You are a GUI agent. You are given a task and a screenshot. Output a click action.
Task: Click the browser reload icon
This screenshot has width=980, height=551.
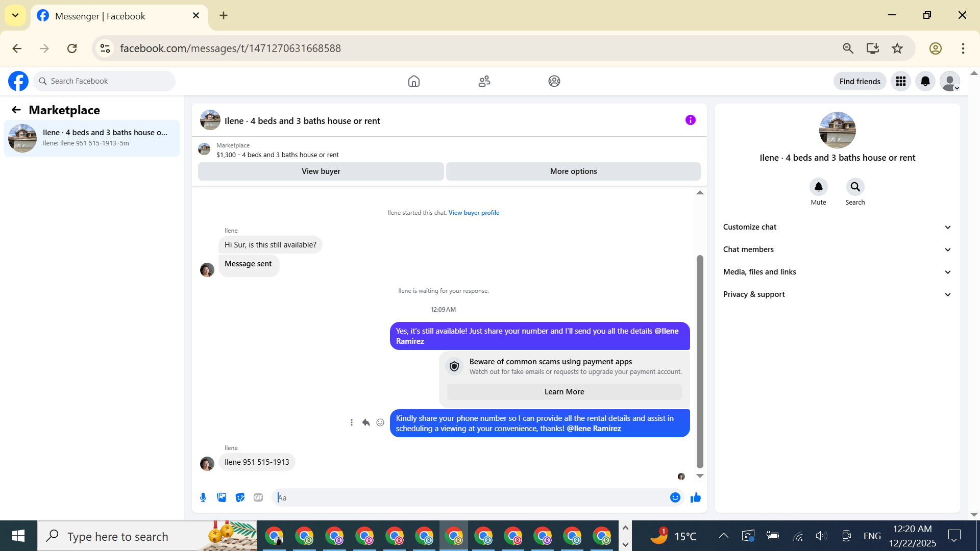point(72,48)
